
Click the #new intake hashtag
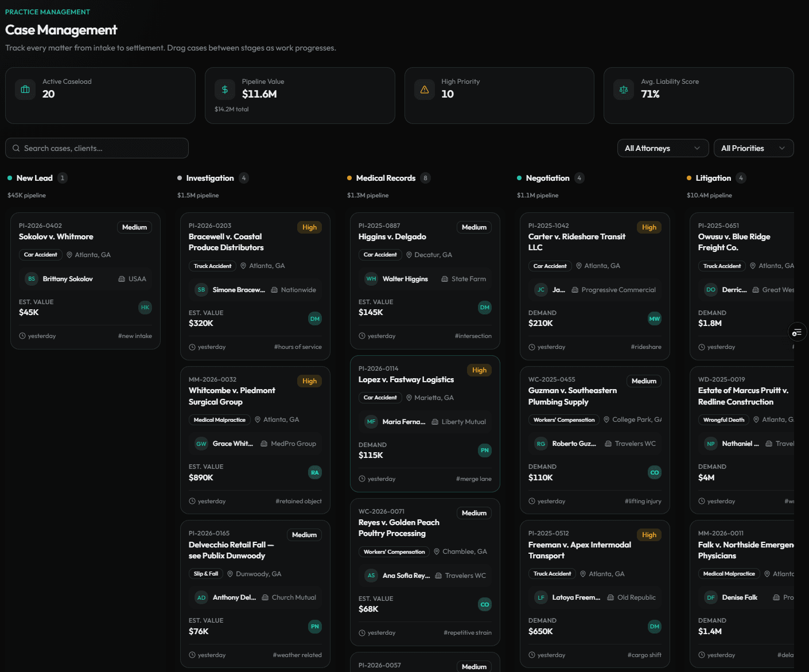135,336
